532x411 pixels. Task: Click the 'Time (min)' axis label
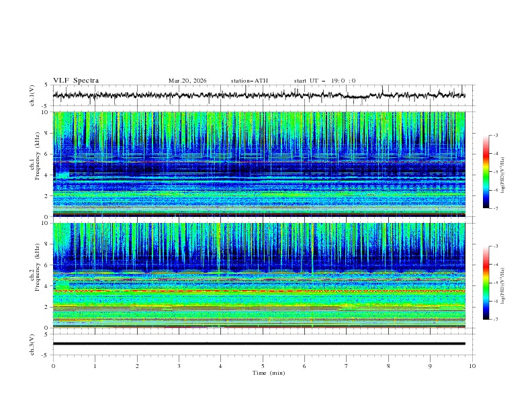pos(269,373)
